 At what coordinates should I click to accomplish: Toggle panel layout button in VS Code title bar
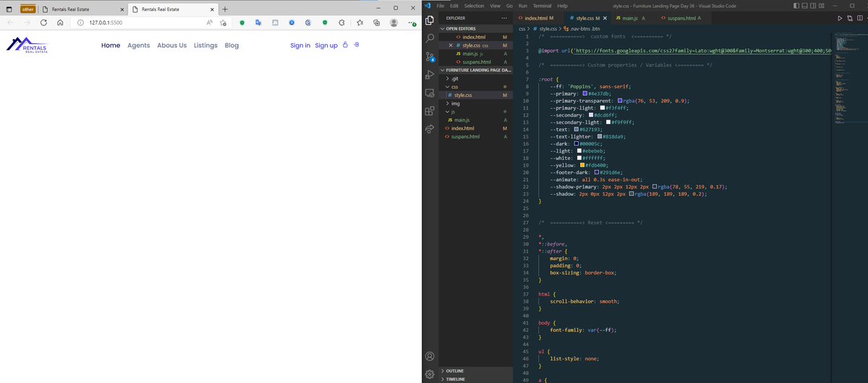(805, 6)
